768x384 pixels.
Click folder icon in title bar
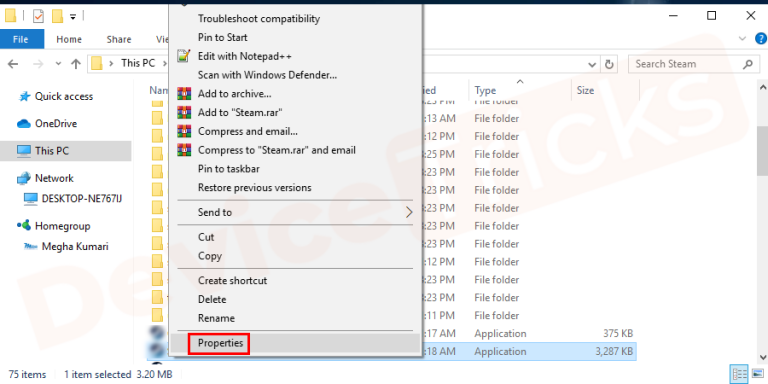[x=10, y=16]
